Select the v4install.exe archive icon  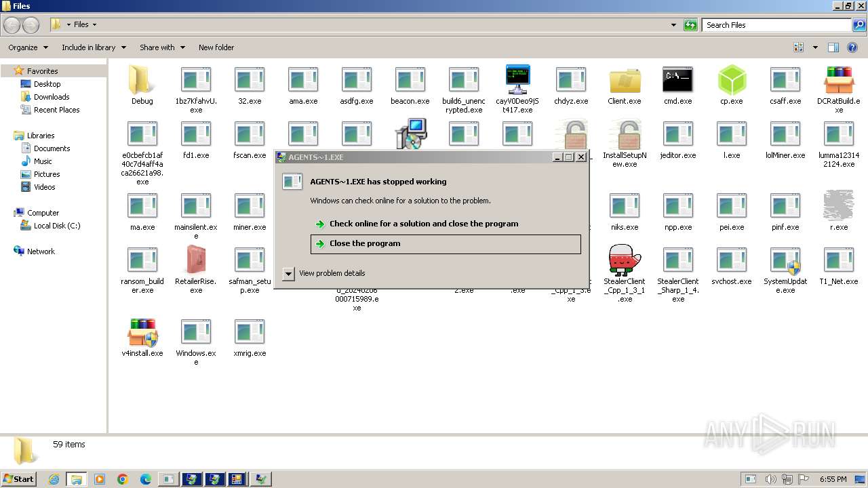(x=142, y=332)
